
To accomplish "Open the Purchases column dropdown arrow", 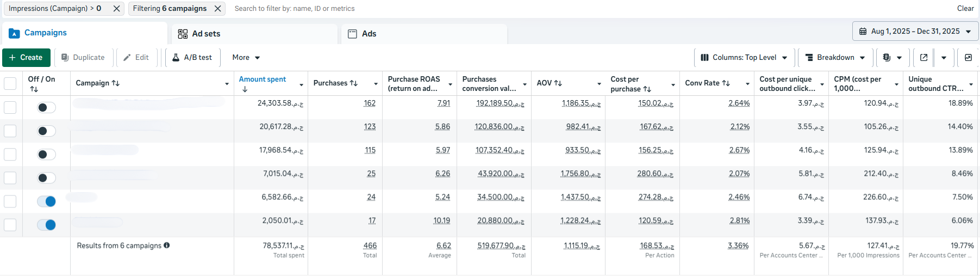I will [x=376, y=84].
